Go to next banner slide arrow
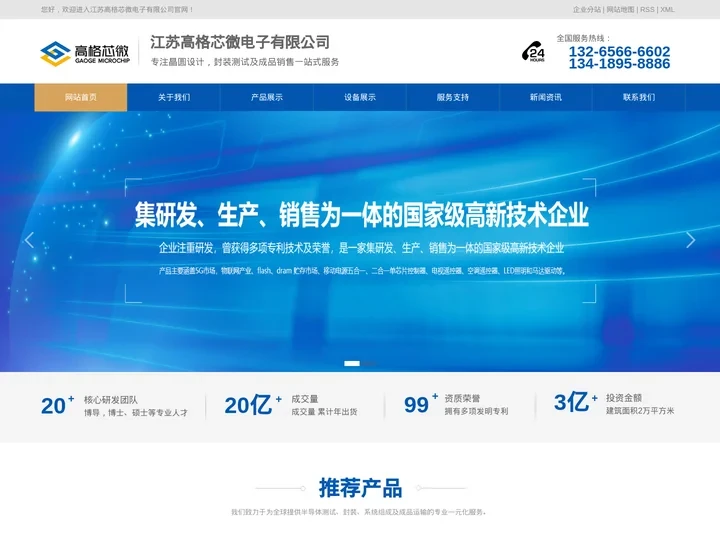720x540 pixels. 691,240
